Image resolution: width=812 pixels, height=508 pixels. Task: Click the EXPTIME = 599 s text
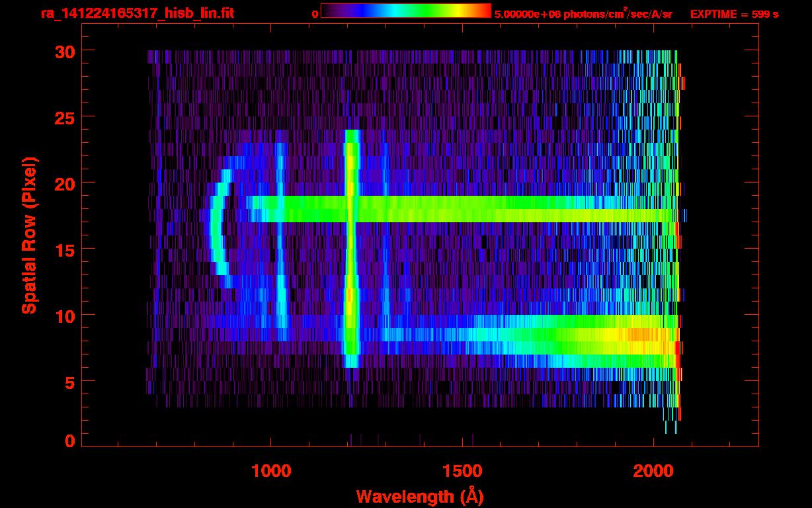pyautogui.click(x=735, y=14)
